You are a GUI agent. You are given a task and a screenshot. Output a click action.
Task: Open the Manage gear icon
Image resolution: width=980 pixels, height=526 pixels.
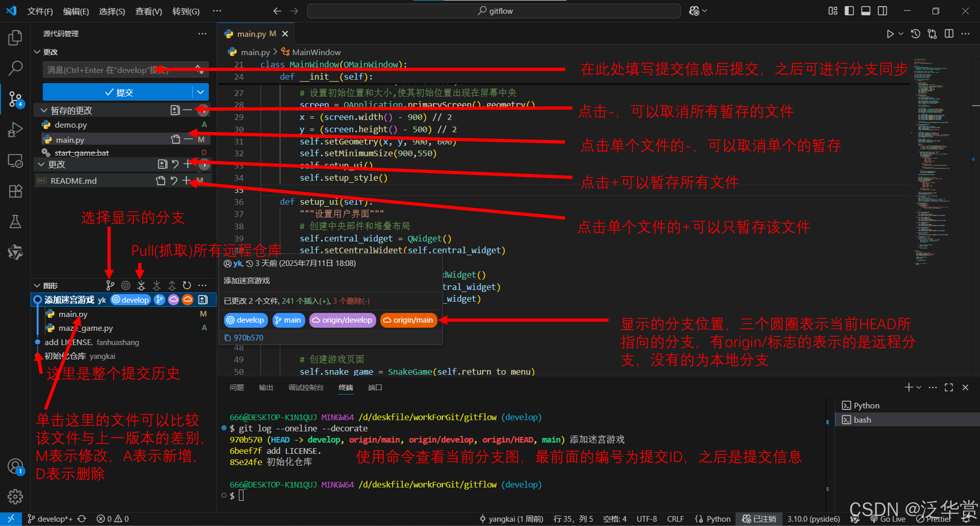(15, 496)
